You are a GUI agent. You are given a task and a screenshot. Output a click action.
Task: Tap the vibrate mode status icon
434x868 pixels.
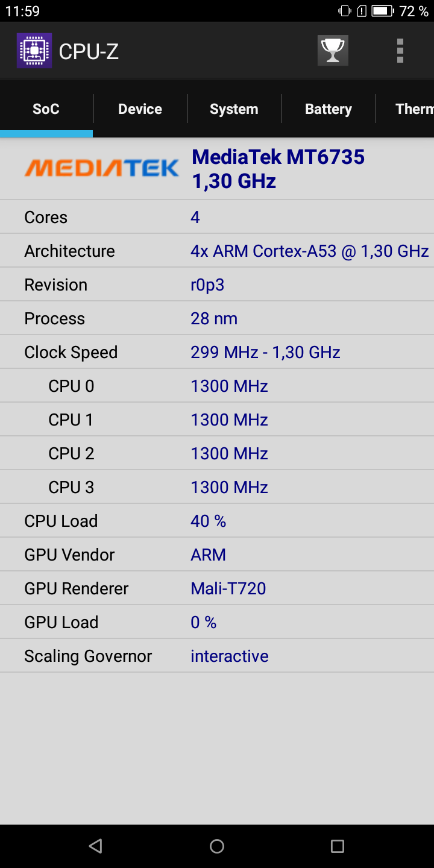(345, 11)
